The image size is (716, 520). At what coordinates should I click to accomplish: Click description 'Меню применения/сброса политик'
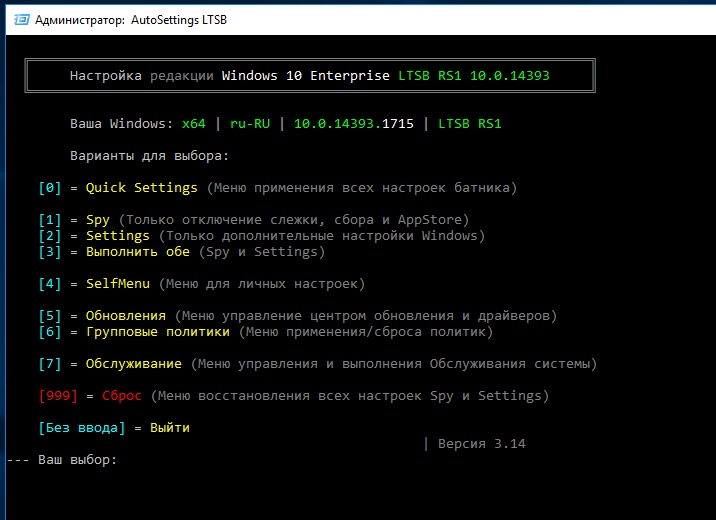pos(366,332)
